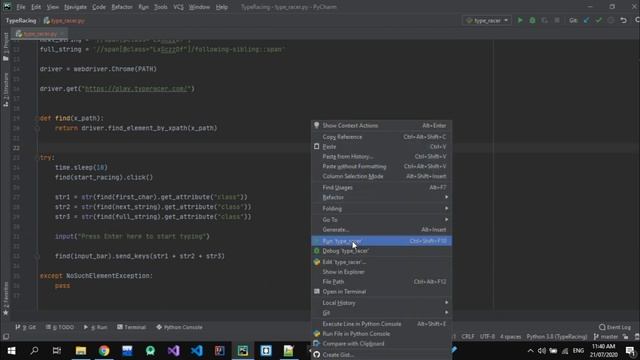Open the Favorites tool window sidebar tab
This screenshot has width=640, height=360.
[6, 299]
